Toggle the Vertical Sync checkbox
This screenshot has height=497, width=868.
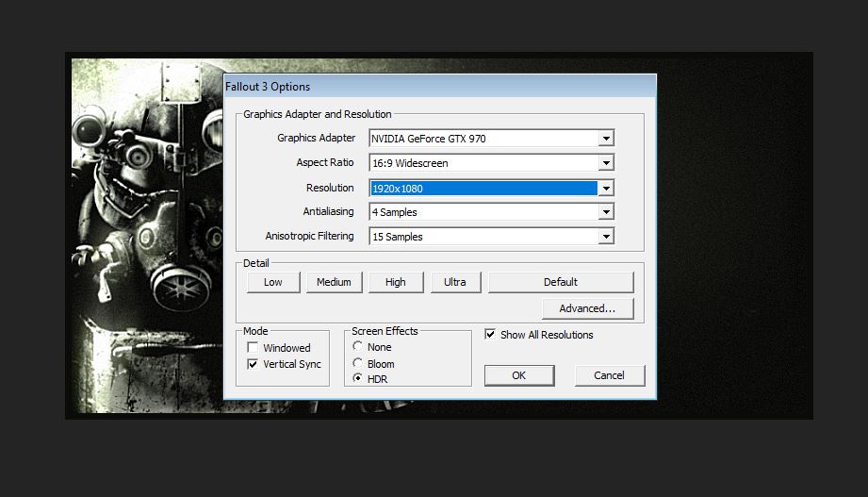(253, 364)
